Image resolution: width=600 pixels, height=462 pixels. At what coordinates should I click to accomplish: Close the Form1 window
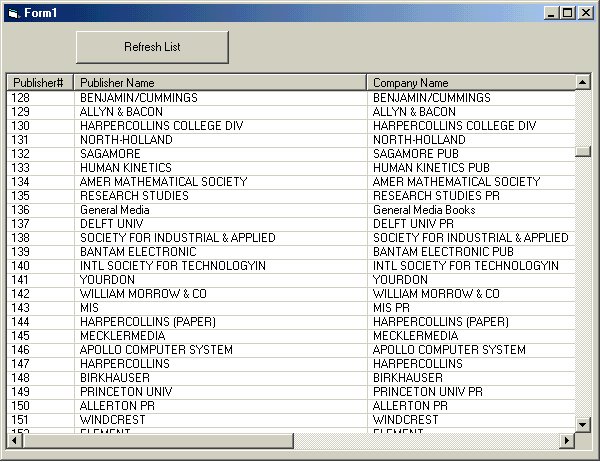(586, 13)
